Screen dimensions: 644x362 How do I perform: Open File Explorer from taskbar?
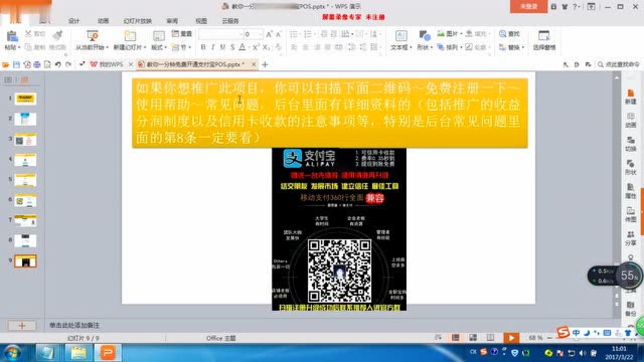point(78,353)
